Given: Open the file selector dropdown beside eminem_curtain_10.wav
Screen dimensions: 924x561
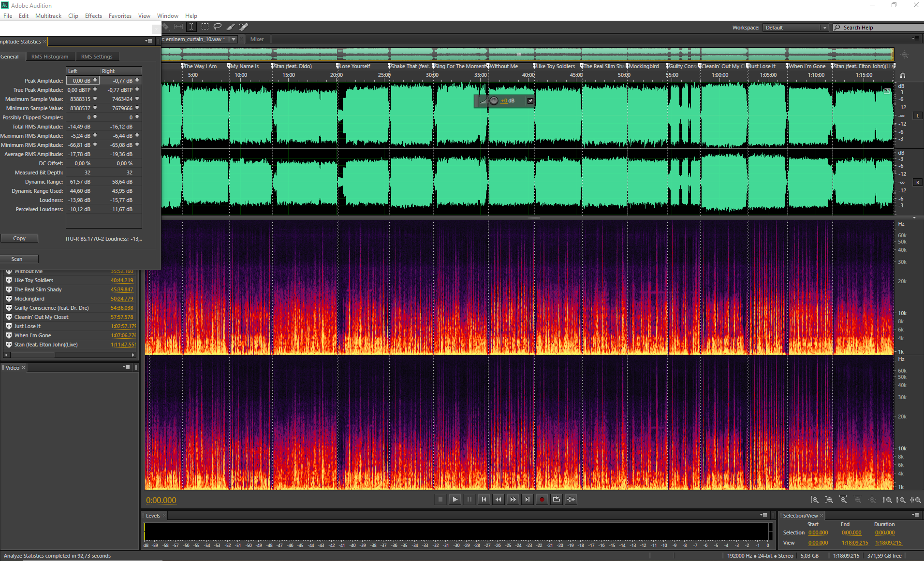Looking at the screenshot, I should (234, 39).
